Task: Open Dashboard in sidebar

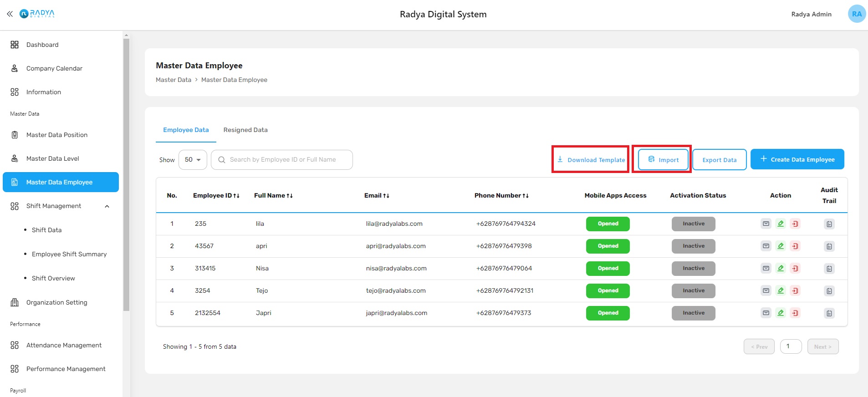Action: point(61,45)
